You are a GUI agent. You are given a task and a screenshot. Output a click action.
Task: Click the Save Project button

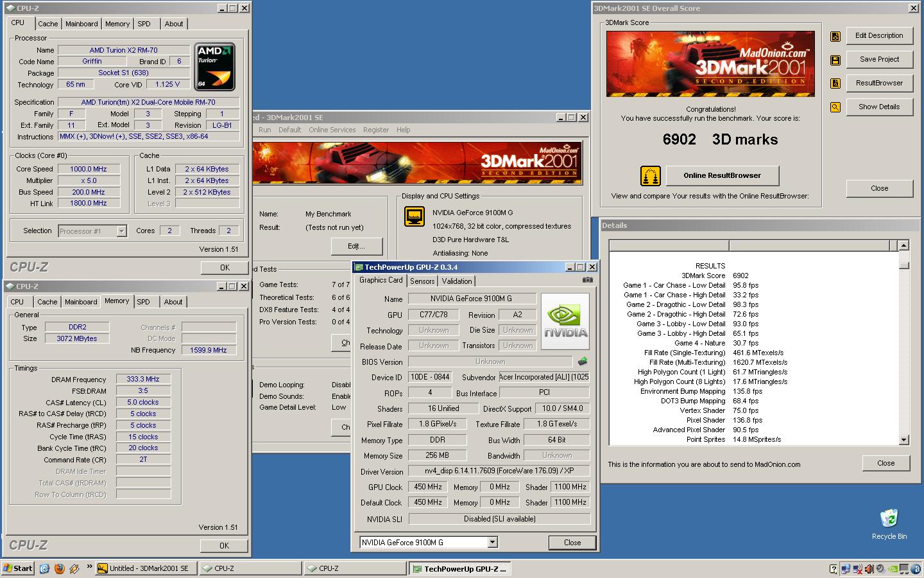pos(879,60)
